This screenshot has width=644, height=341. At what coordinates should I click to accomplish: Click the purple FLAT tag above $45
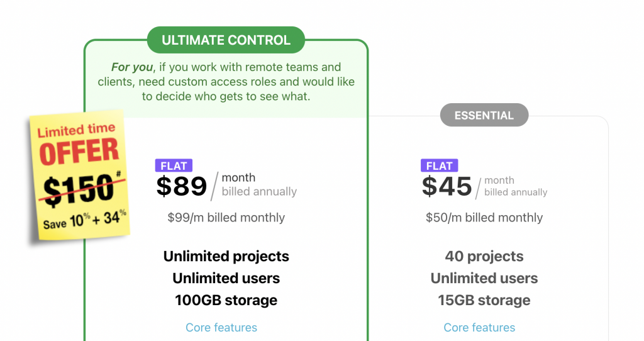click(x=440, y=165)
